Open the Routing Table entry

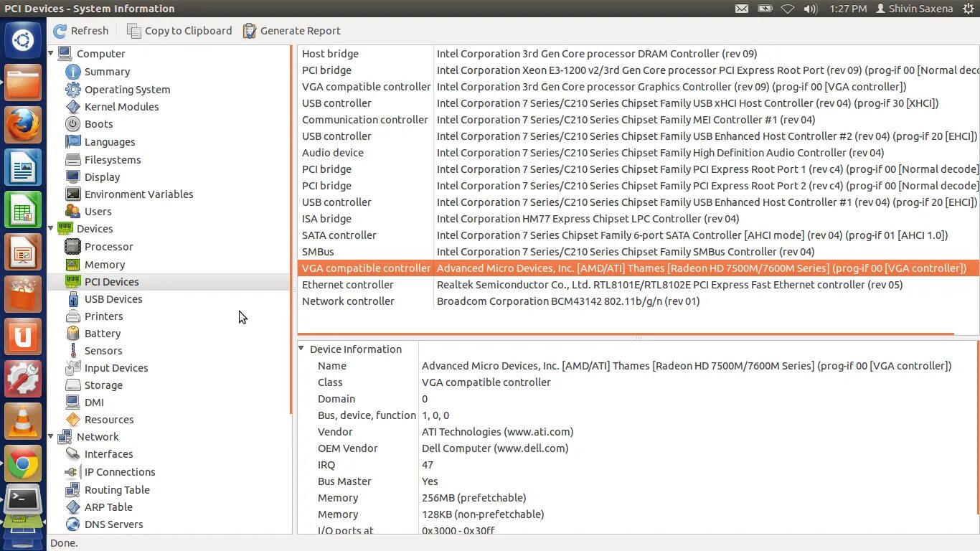[117, 490]
